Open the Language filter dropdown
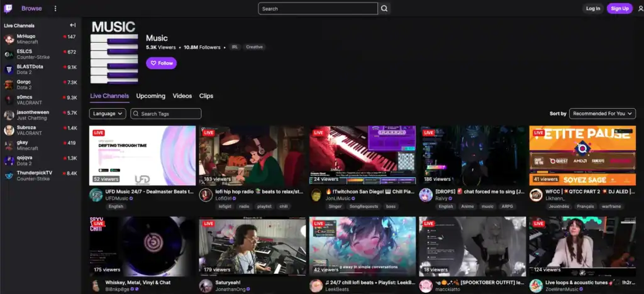Viewport: 644px width, 294px height. pos(108,114)
